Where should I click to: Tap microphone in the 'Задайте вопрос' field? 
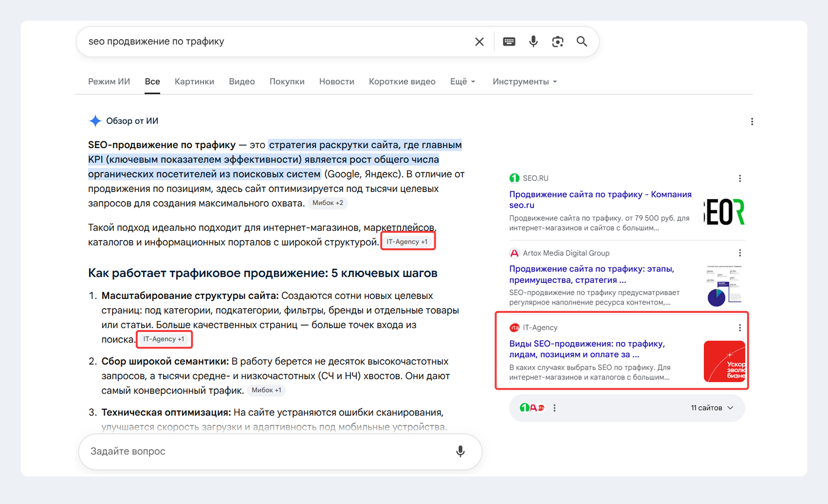pyautogui.click(x=460, y=451)
